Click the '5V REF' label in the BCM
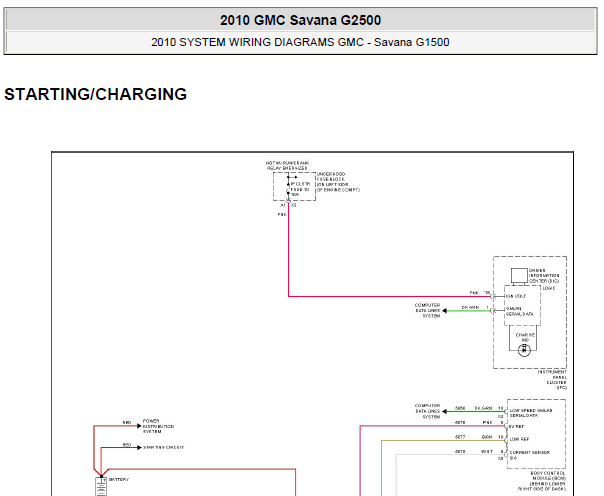The height and width of the screenshot is (496, 604). 517,427
